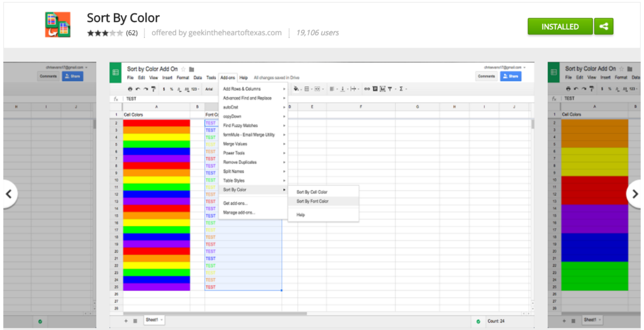Image resolution: width=644 pixels, height=330 pixels.
Task: Open the File menu in center preview
Action: coord(130,77)
